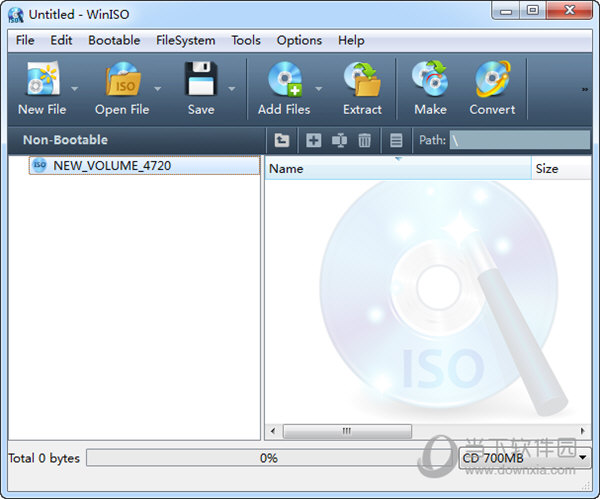
Task: Click the New File toolbar icon
Action: tap(42, 78)
